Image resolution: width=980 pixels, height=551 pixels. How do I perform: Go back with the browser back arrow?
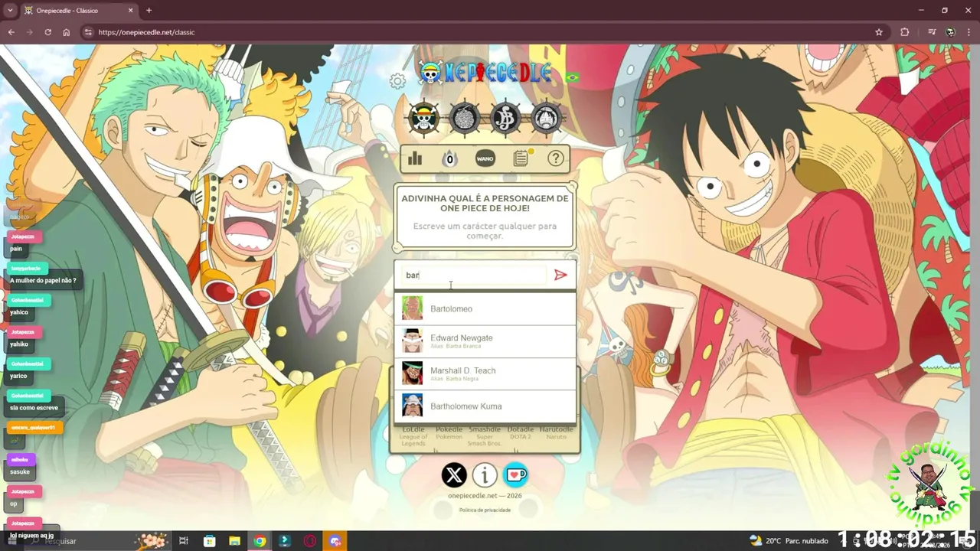11,32
